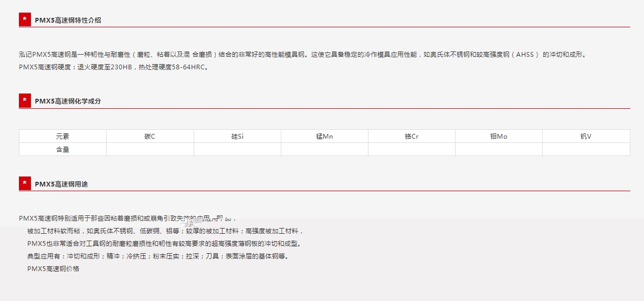
Task: Select the PMX5高速钢特性介绍 section heading
Action: (68, 20)
